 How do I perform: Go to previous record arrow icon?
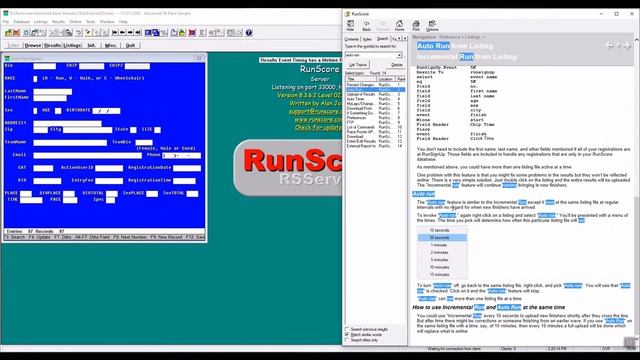122,33
